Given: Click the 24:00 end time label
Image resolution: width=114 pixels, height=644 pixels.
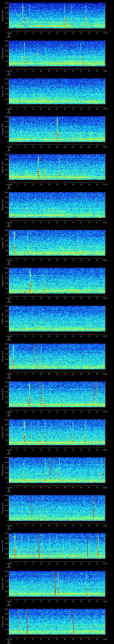Looking at the screenshot, I should 105,298.
